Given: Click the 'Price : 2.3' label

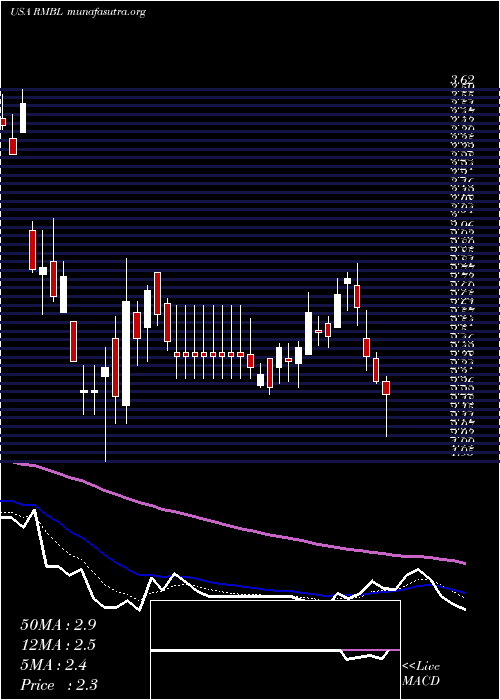Looking at the screenshot, I should click(x=59, y=684).
